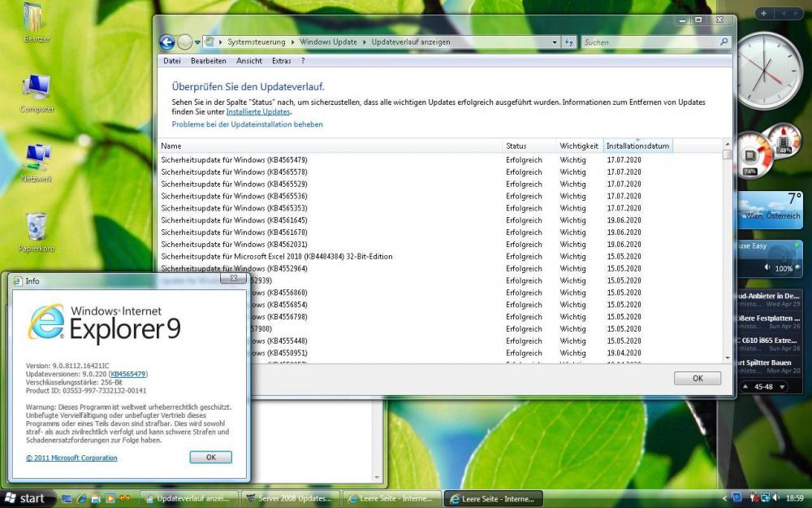Click the Besitzer folder desktop icon
Screen dimensions: 812x508
point(36,18)
